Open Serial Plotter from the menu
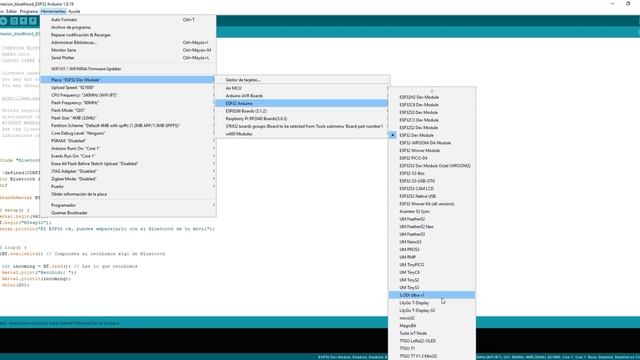 (128, 58)
